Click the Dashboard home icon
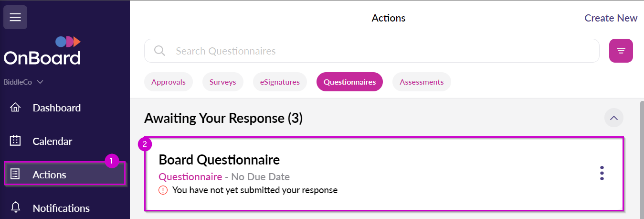This screenshot has width=644, height=219. pyautogui.click(x=15, y=108)
